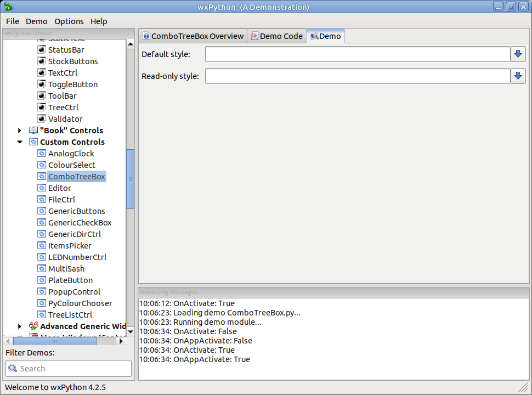The image size is (532, 395).
Task: Click the icon next to StatusBar
Action: tap(41, 50)
